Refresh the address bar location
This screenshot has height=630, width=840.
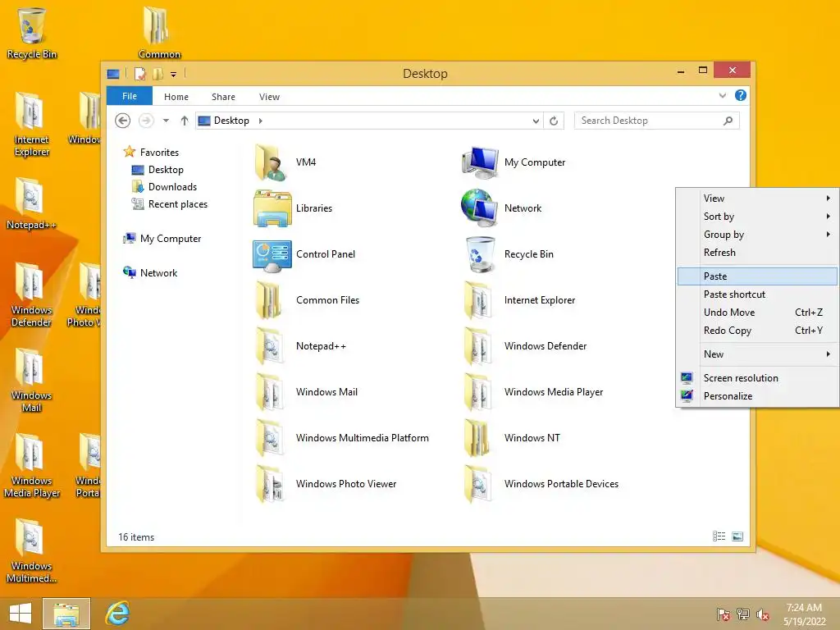(x=554, y=121)
